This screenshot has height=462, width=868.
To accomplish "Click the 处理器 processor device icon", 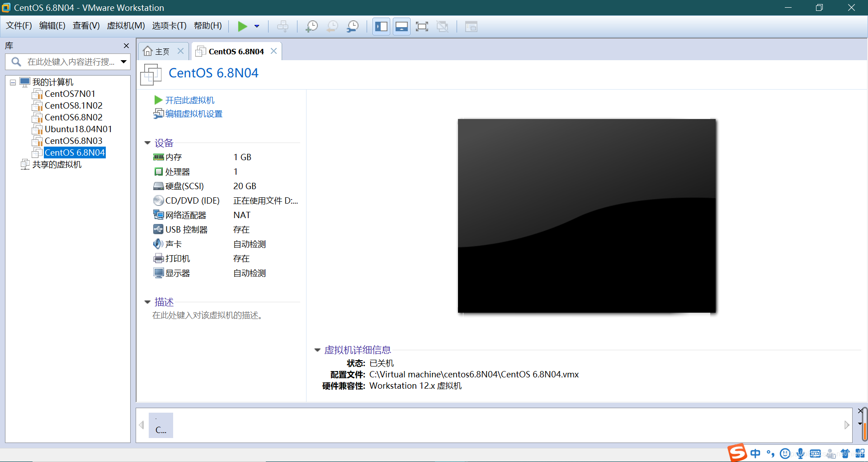I will click(x=158, y=171).
